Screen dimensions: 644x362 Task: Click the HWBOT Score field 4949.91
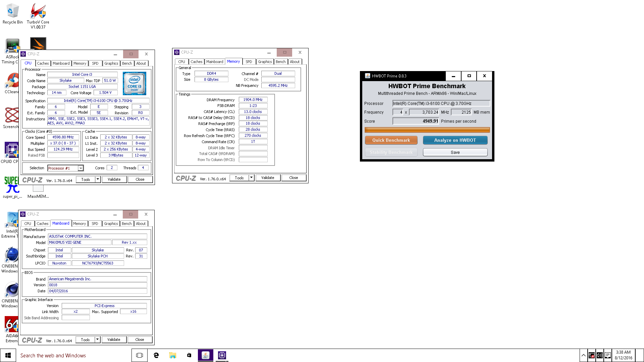click(416, 121)
